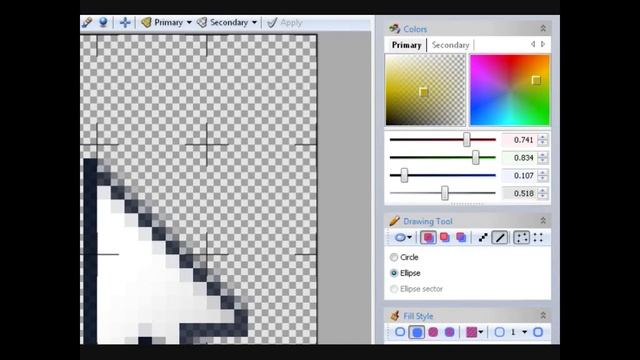The width and height of the screenshot is (640, 360).
Task: Pick a hue in the rainbow hue square
Action: 510,90
